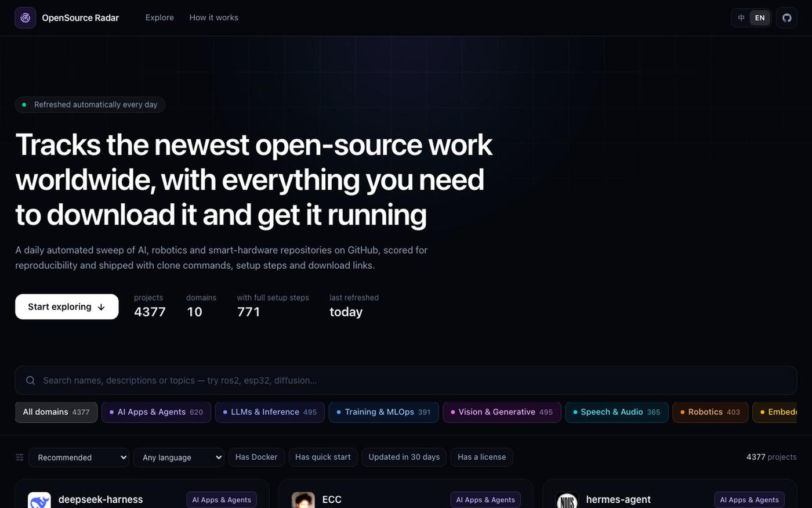The image size is (812, 508).
Task: Open the deepseek-harness project title
Action: pos(100,499)
